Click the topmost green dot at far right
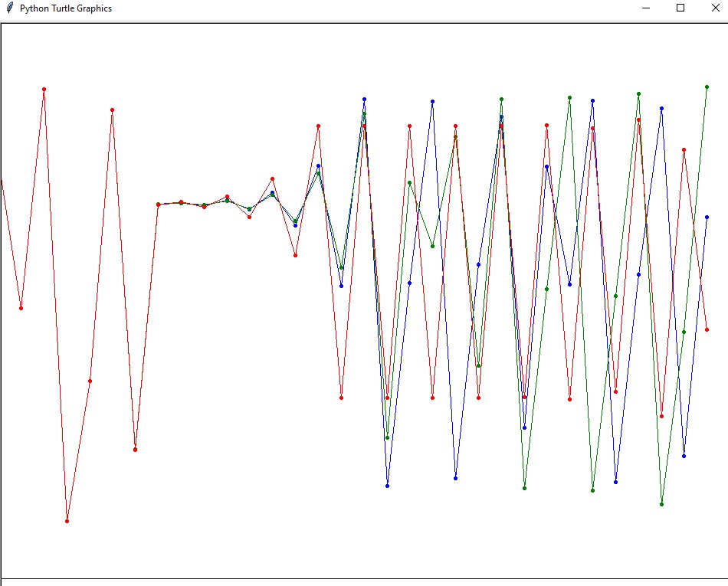Screen dimensions: 728x586 (707, 87)
